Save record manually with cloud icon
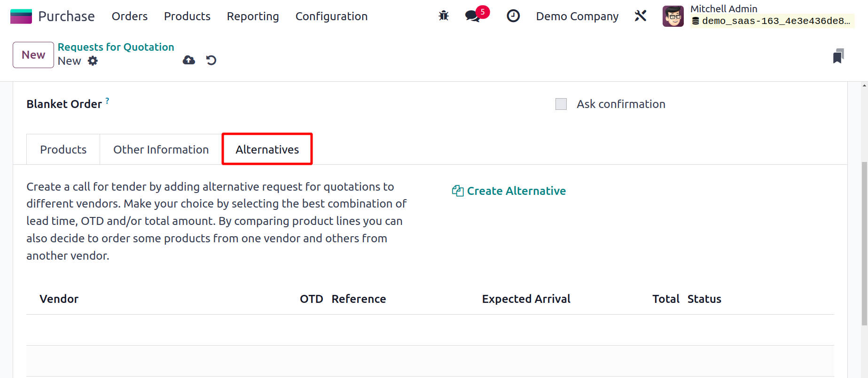The height and width of the screenshot is (378, 868). pyautogui.click(x=189, y=60)
